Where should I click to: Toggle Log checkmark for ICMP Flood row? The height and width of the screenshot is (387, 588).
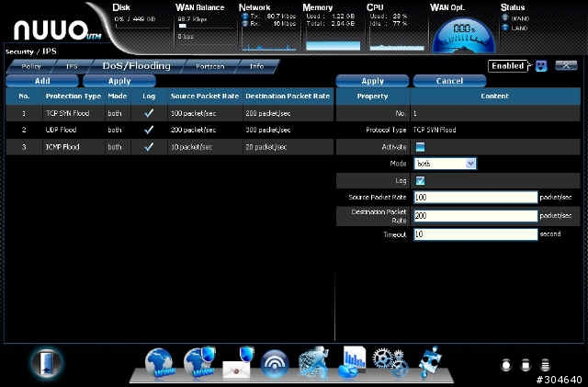149,147
